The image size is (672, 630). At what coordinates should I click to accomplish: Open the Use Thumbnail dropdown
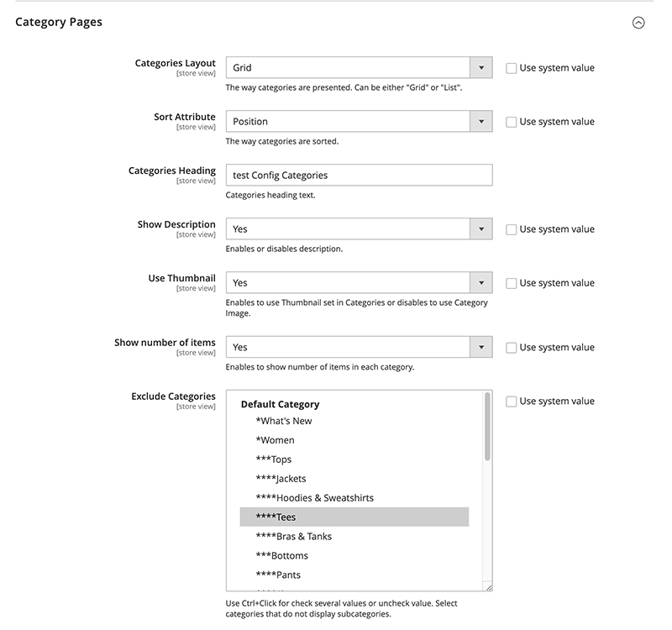pyautogui.click(x=359, y=283)
